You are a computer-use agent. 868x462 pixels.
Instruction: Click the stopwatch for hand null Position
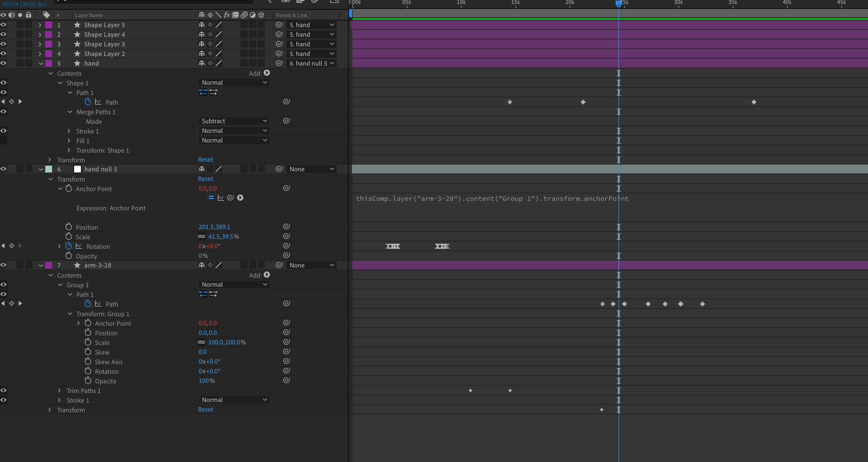pos(69,227)
